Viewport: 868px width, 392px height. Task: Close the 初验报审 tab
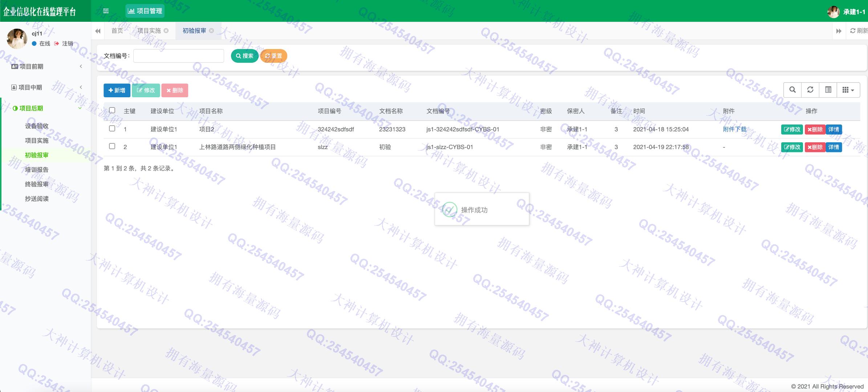point(212,30)
